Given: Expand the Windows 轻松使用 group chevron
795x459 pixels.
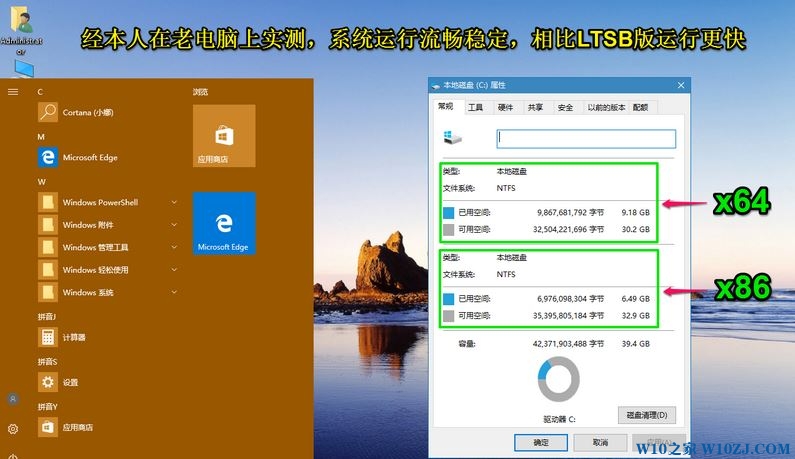Looking at the screenshot, I should point(174,270).
